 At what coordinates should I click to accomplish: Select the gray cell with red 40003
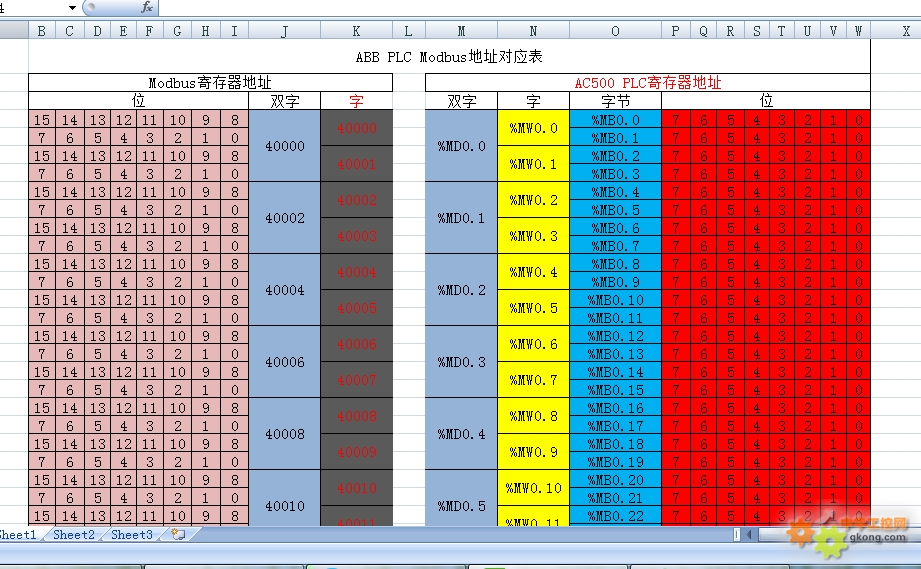click(x=357, y=236)
